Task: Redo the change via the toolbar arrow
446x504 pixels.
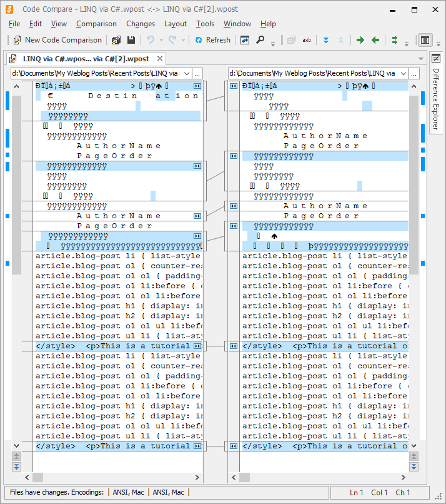Action: coord(172,40)
